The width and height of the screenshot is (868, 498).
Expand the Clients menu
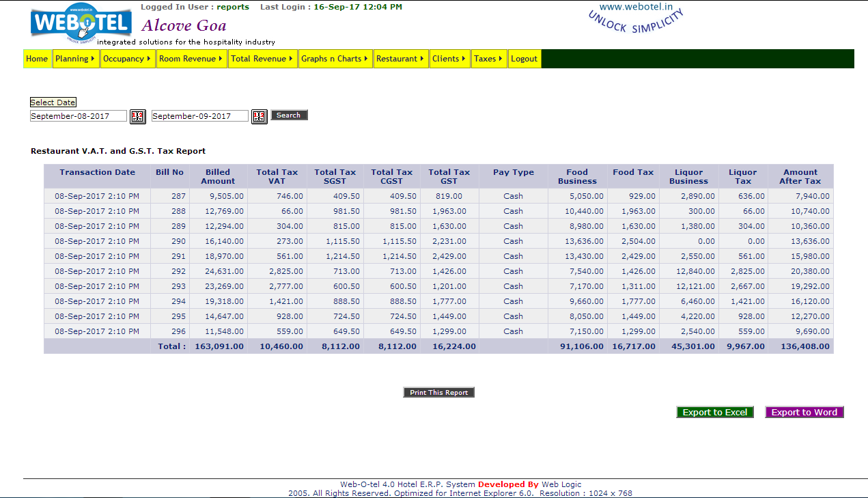click(x=449, y=59)
